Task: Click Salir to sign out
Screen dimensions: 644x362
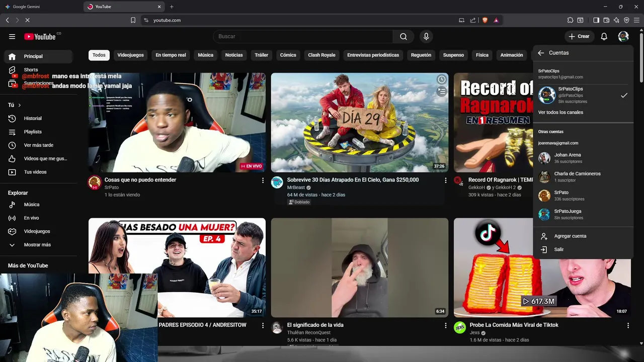Action: [x=583, y=249]
